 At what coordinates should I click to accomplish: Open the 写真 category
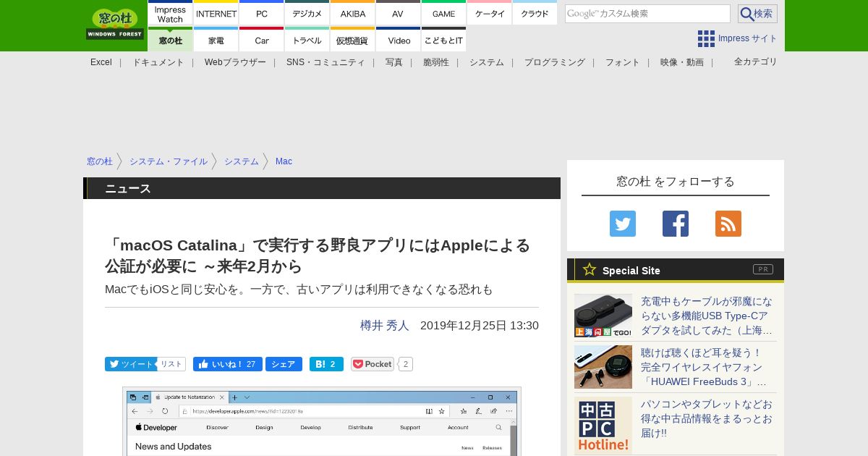(x=394, y=62)
